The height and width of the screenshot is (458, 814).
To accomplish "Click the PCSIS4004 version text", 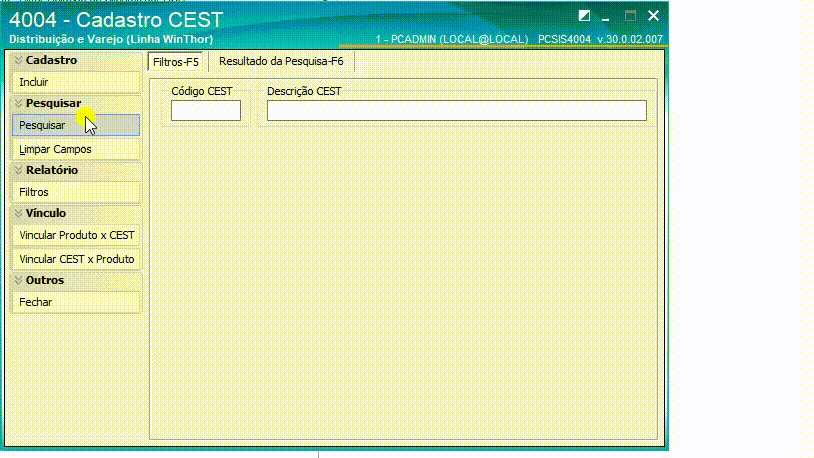I will (600, 39).
